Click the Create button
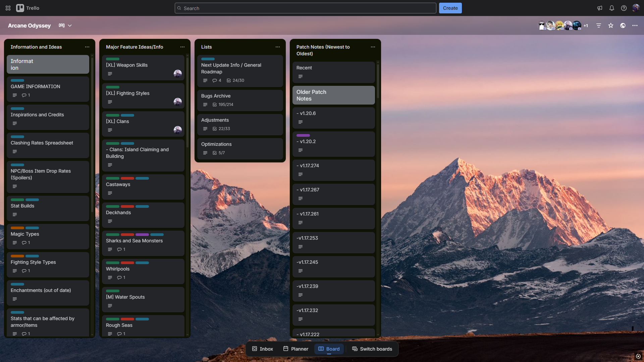644x362 pixels. (450, 8)
